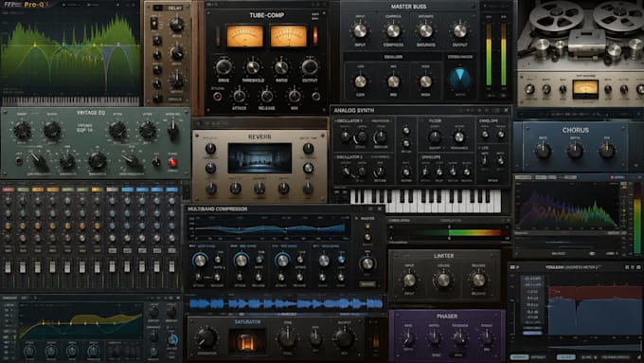Flip the top toggle switch on the Delay plugin
Viewport: 644px width, 363px height.
tap(154, 24)
